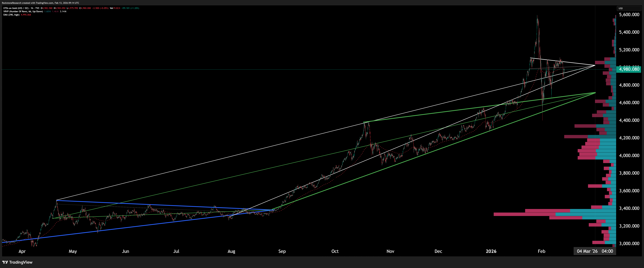Click the 5,600.000 label on the price scale
Screen dimensions: 644x268
click(x=629, y=15)
